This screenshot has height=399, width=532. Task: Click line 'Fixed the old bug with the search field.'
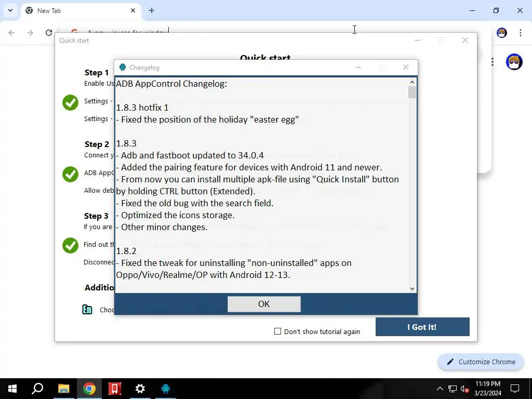click(195, 203)
